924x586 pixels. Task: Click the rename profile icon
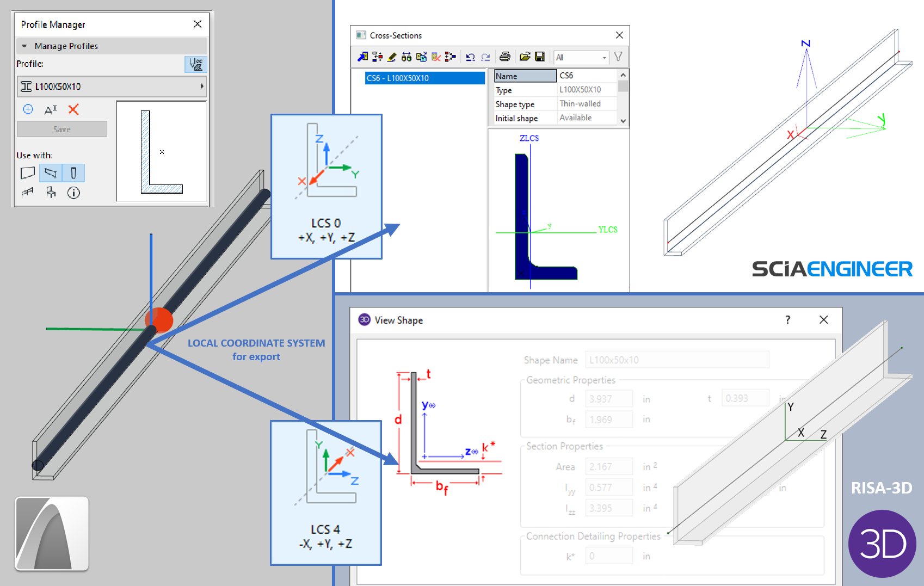coord(51,110)
